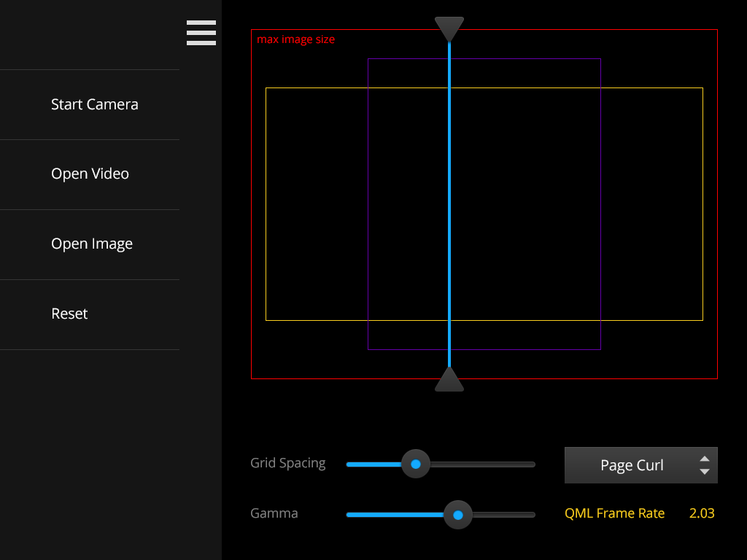Click the unfilled part of the Gamma track
This screenshot has width=747, height=560.
pyautogui.click(x=505, y=515)
